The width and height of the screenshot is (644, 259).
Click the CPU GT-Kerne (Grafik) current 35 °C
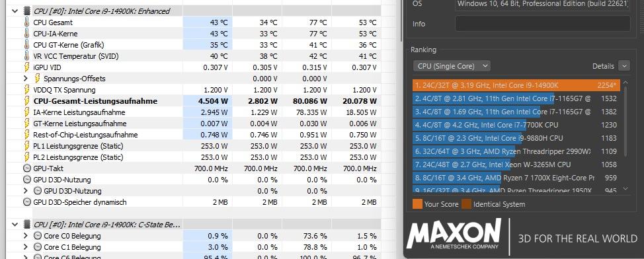coord(218,45)
